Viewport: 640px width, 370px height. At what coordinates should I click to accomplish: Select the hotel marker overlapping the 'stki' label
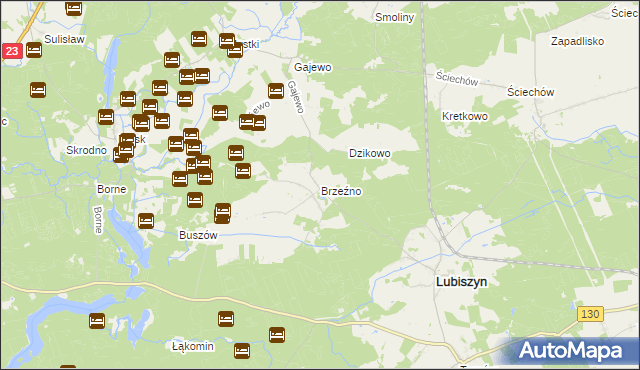[235, 51]
